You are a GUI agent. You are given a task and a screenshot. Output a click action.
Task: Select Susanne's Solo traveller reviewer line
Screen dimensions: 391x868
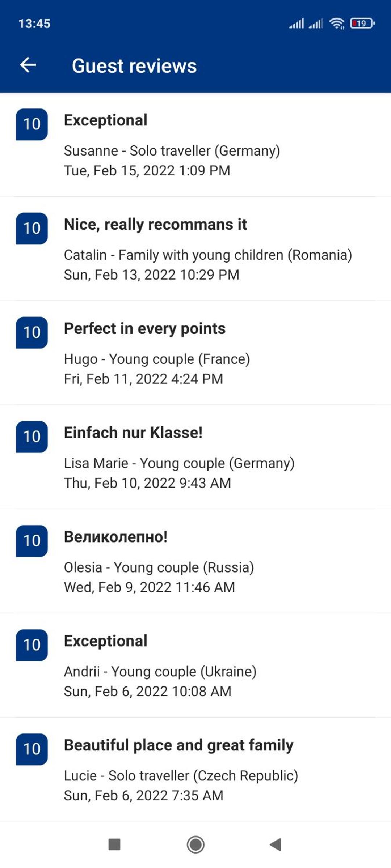tap(172, 151)
